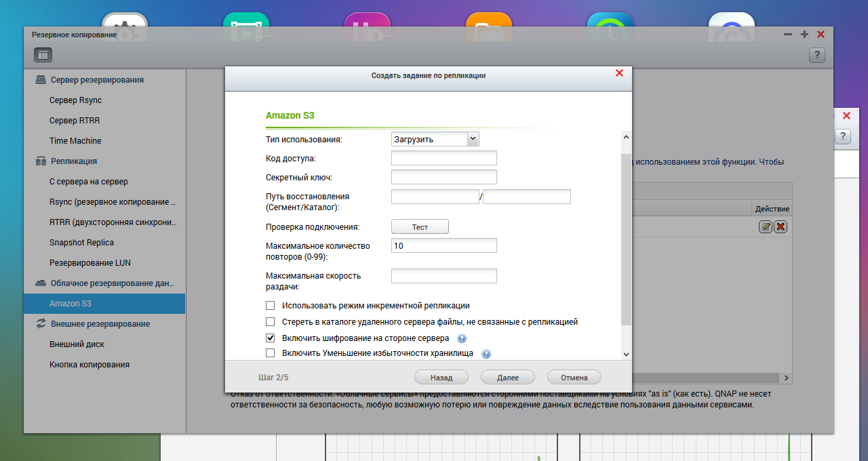Screen dimensions: 868x461
Task: Open С сервера на сервер item
Action: (x=104, y=181)
